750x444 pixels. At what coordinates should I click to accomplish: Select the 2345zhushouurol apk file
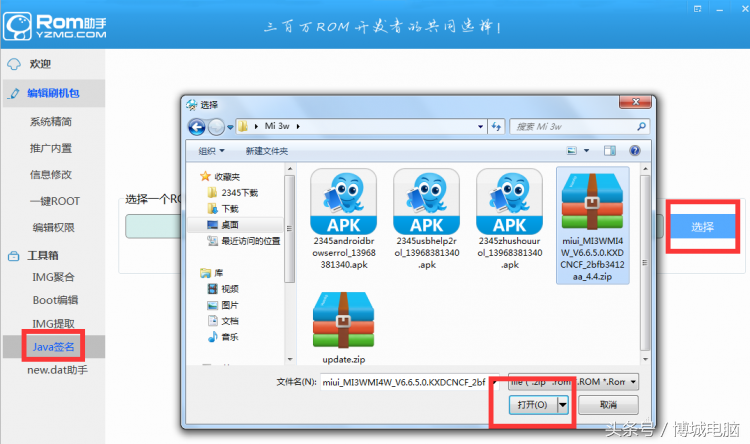coord(509,219)
